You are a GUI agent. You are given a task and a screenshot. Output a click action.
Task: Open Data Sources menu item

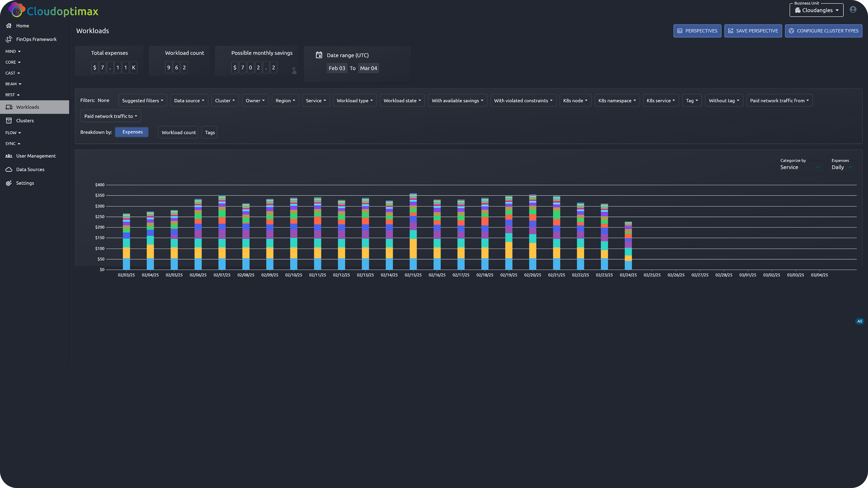coord(34,169)
